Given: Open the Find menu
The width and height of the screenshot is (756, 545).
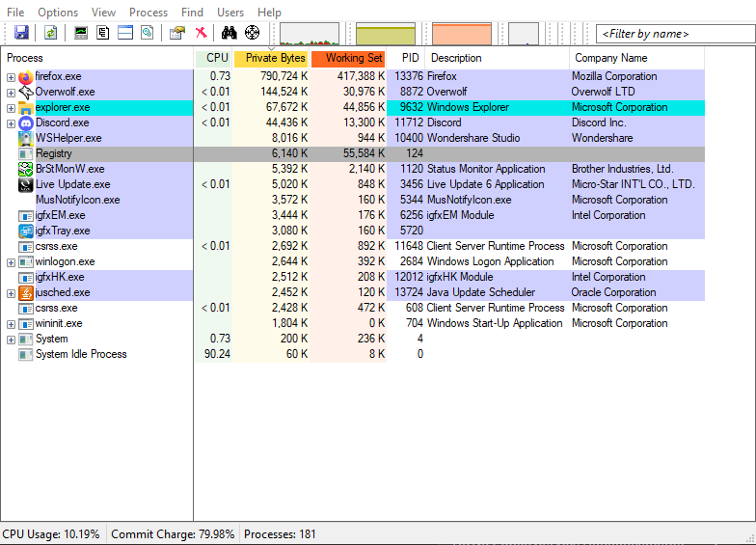Looking at the screenshot, I should point(192,12).
